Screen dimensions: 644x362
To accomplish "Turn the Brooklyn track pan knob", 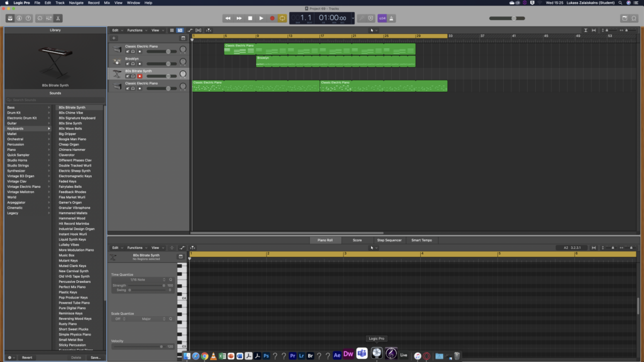I will tap(183, 62).
